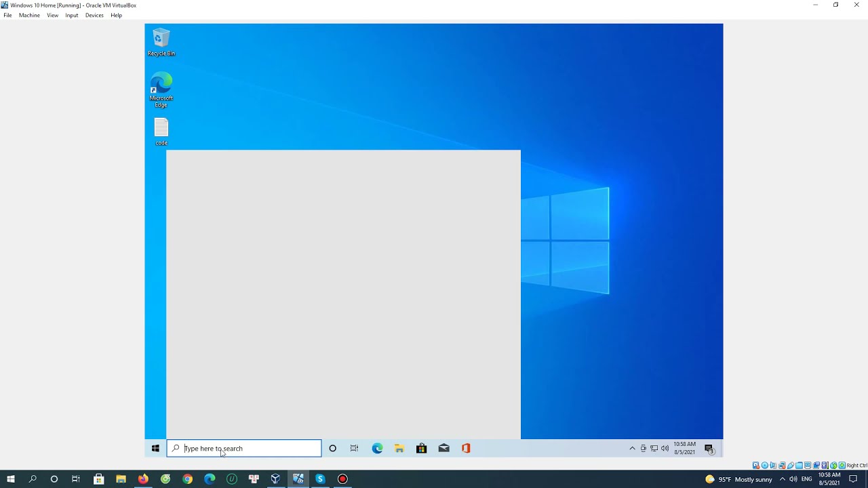Launch Edge from the guest taskbar

(x=377, y=448)
